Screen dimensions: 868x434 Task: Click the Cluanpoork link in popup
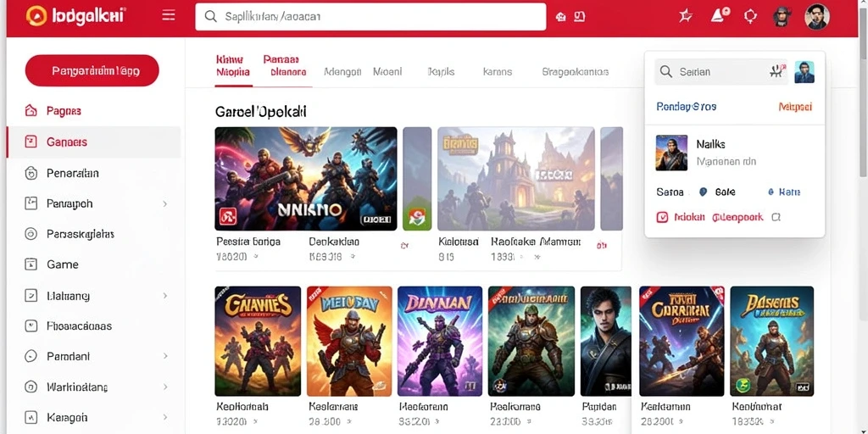pyautogui.click(x=737, y=218)
